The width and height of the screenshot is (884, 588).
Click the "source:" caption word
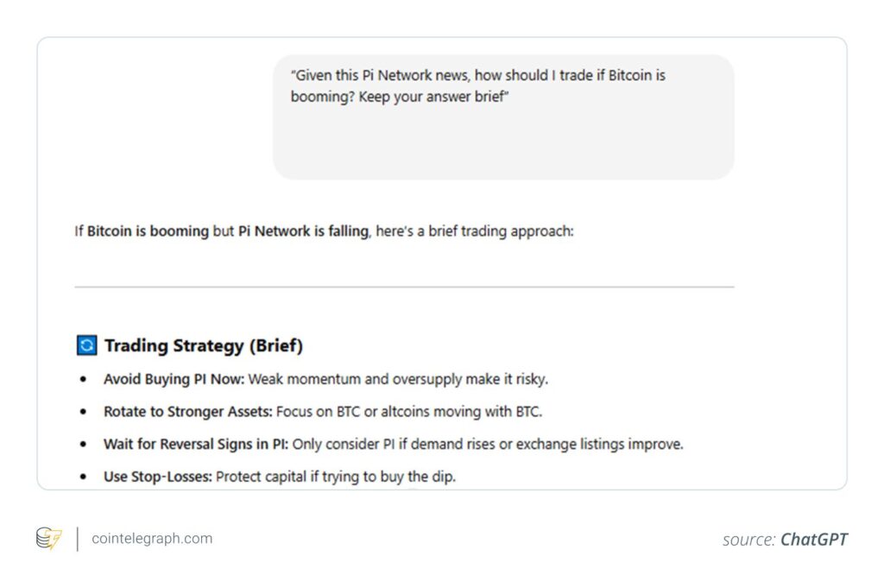click(749, 540)
